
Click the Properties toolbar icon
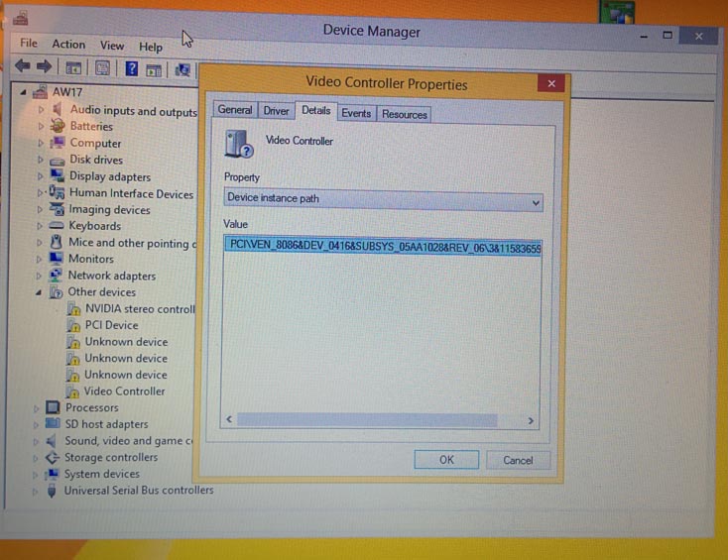(102, 68)
